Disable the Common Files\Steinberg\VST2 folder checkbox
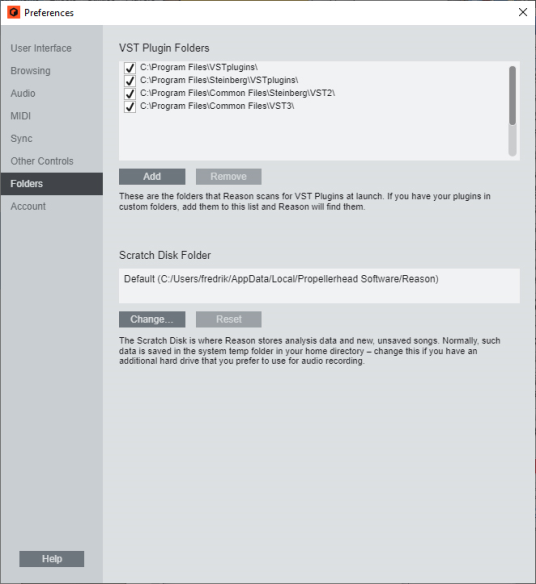The width and height of the screenshot is (536, 584). point(130,93)
